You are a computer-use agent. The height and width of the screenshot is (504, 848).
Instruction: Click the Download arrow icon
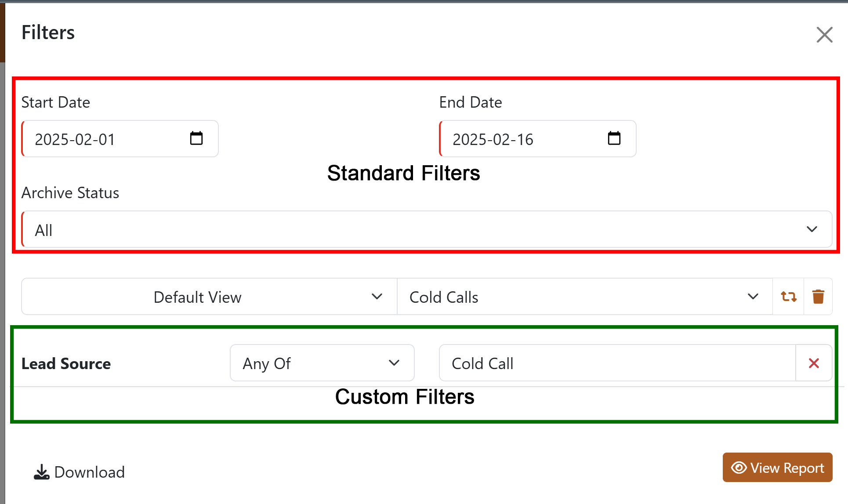click(x=42, y=472)
